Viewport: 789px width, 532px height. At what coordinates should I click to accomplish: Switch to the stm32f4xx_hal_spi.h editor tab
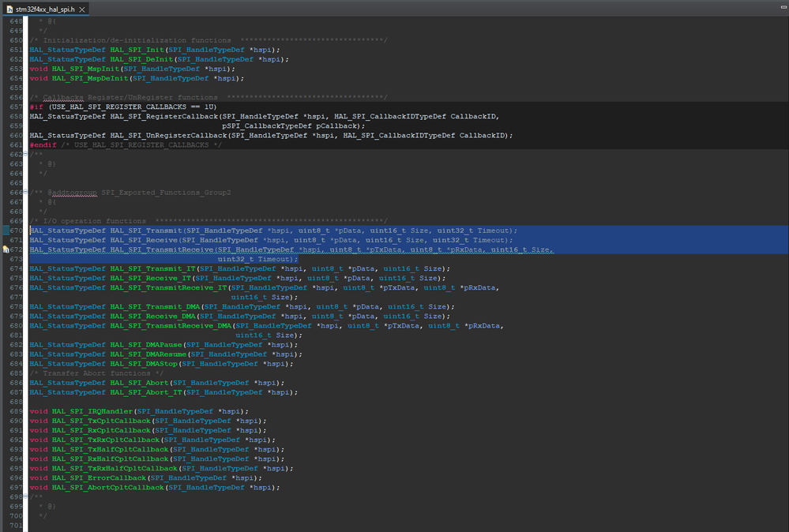coord(44,9)
